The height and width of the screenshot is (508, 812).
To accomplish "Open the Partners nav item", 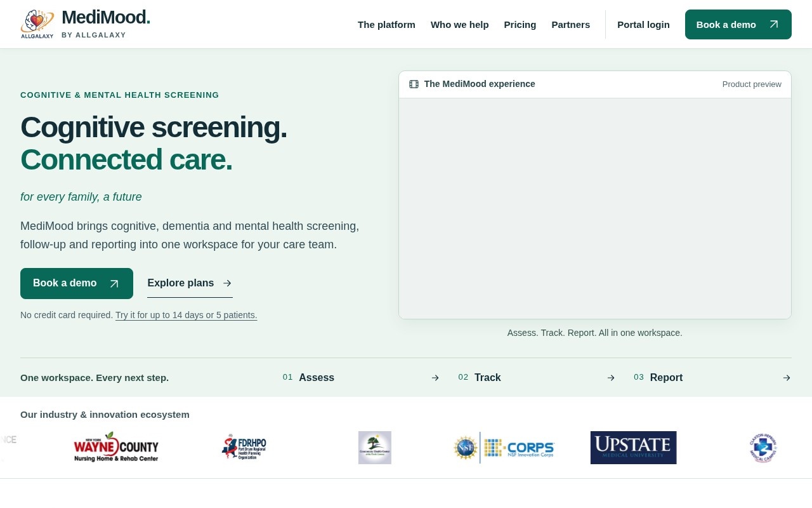I will (571, 25).
